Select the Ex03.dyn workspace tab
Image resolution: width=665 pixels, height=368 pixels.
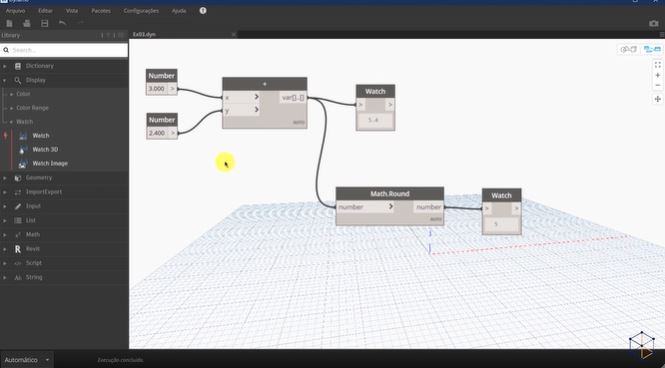click(144, 34)
